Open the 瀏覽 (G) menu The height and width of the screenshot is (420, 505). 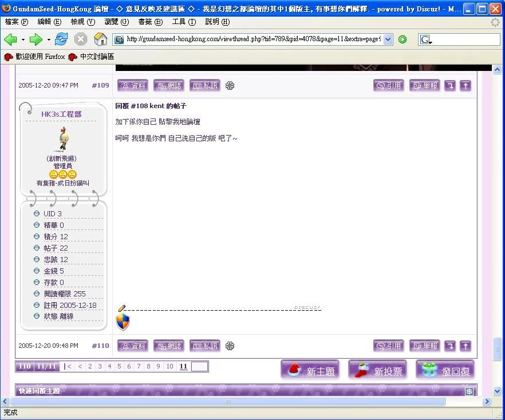[x=117, y=22]
